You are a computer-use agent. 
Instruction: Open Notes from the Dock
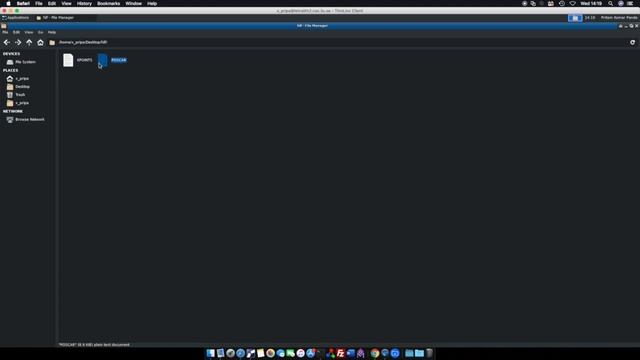click(260, 353)
